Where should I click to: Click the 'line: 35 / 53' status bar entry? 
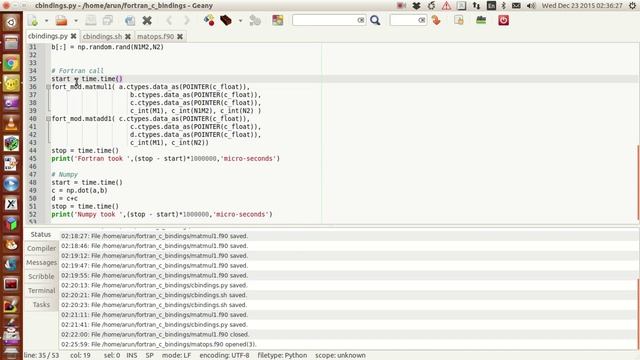pyautogui.click(x=42, y=355)
